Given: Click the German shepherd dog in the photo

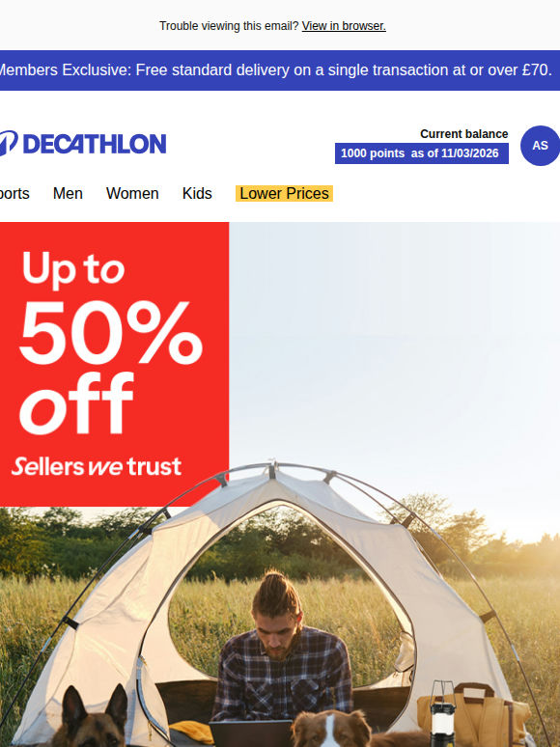Looking at the screenshot, I should pos(91,719).
